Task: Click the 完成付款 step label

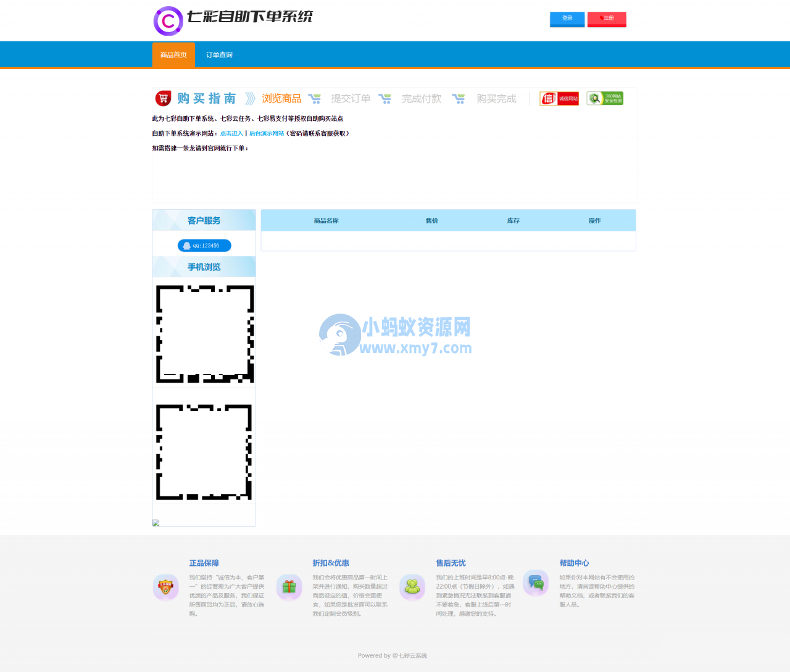Action: 422,99
